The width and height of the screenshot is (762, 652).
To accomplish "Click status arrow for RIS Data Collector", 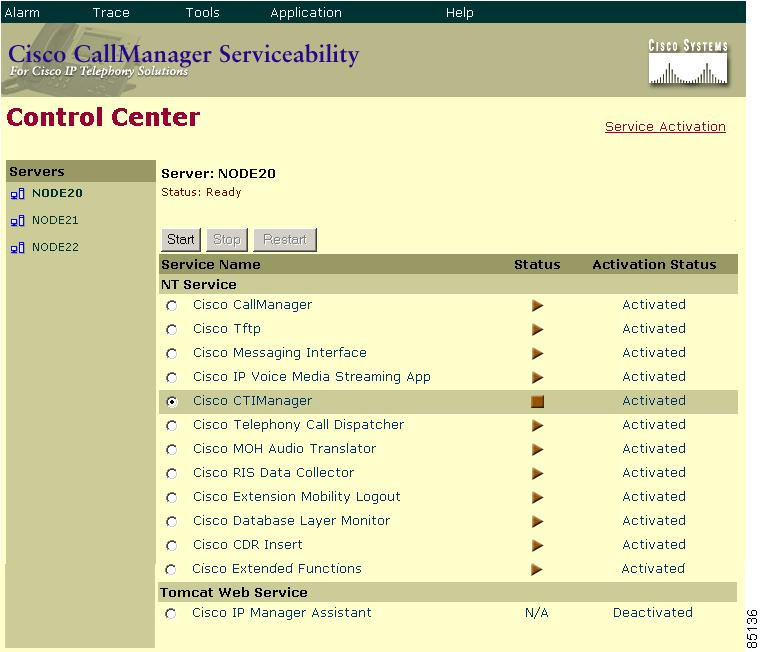I will pos(537,473).
